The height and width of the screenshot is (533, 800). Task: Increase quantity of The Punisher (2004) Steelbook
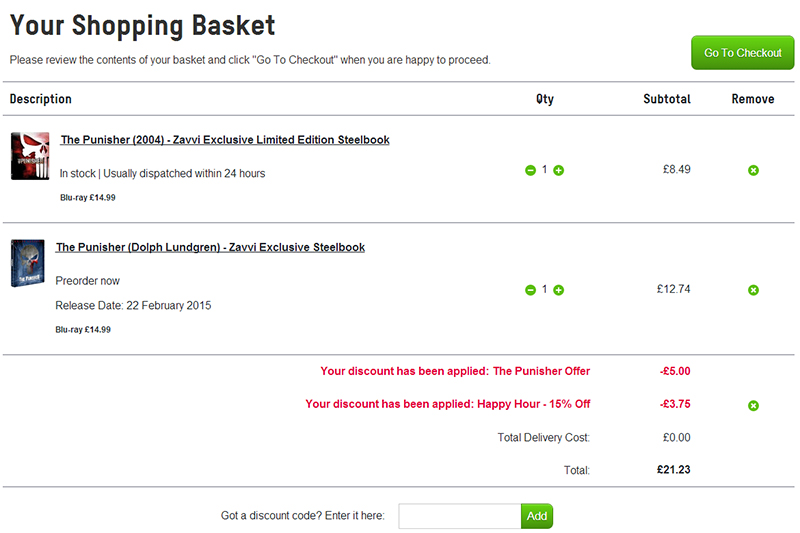point(559,170)
